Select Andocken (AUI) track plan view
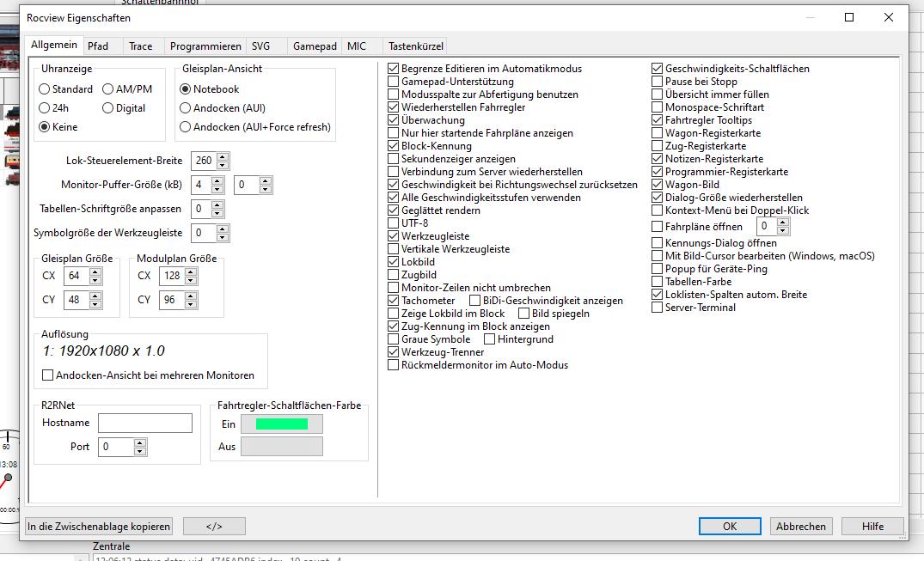Screen dimensions: 924x561 [x=186, y=108]
